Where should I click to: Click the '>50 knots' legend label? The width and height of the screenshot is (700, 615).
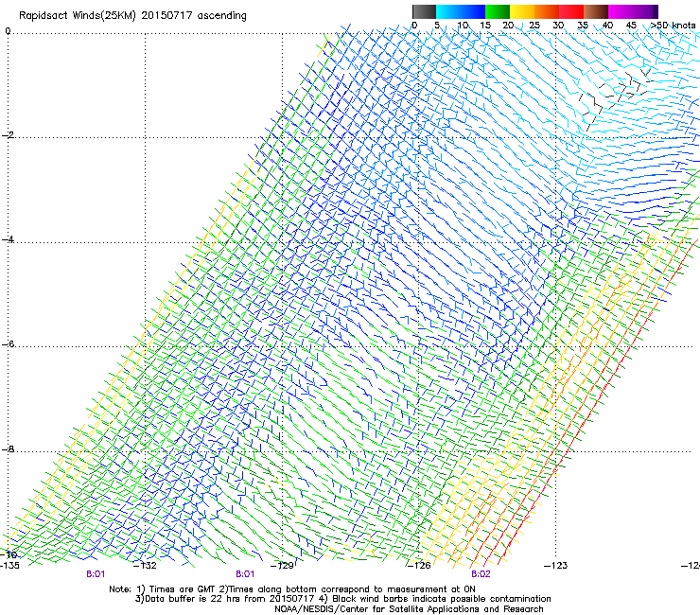click(673, 25)
